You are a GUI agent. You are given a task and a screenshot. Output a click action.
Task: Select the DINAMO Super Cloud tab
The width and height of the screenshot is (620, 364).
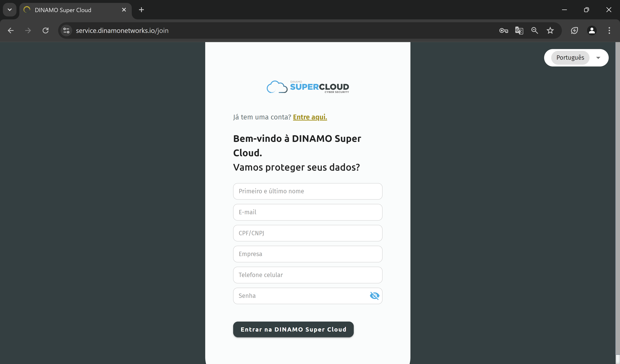[75, 10]
